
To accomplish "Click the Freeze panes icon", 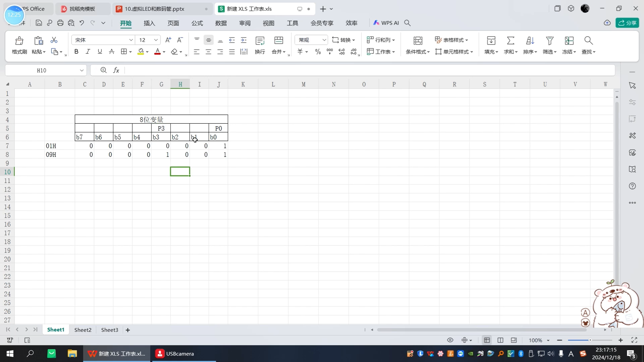I will point(569,41).
